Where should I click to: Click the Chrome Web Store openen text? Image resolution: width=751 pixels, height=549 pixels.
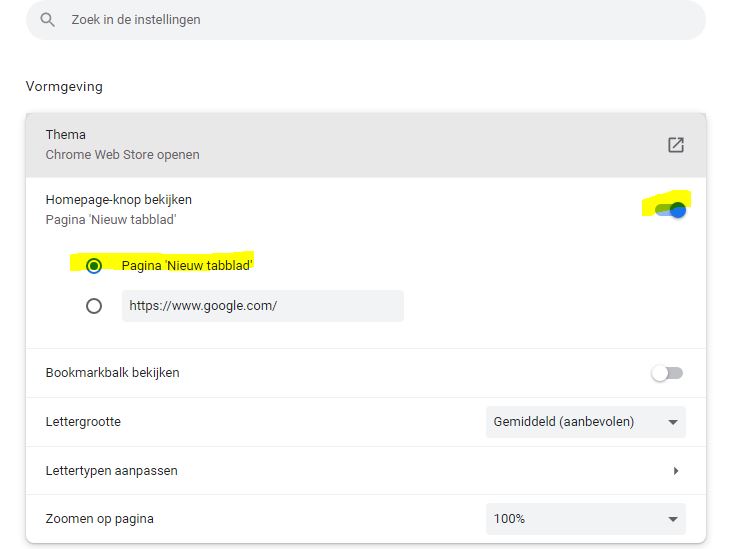click(122, 155)
